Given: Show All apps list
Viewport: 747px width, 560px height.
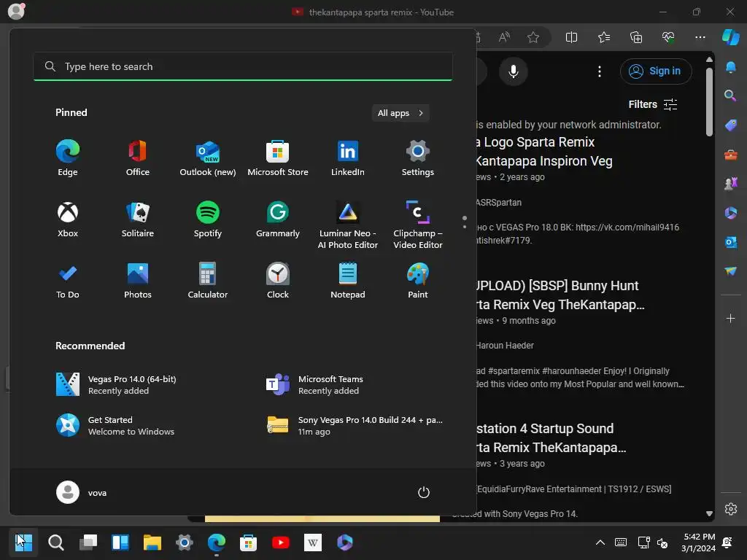Looking at the screenshot, I should (x=400, y=113).
